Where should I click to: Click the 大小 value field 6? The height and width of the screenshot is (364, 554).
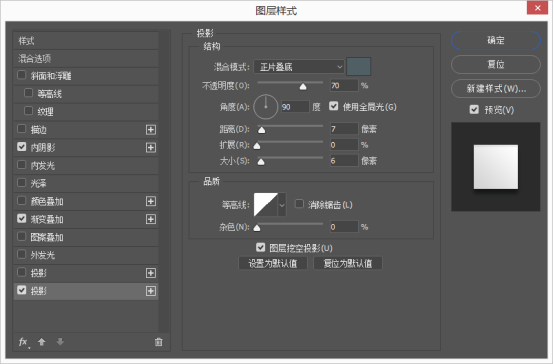(344, 161)
